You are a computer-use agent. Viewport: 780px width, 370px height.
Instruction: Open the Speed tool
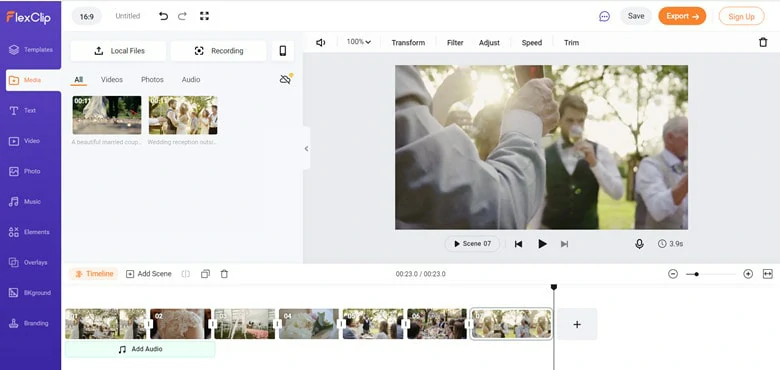coord(532,43)
